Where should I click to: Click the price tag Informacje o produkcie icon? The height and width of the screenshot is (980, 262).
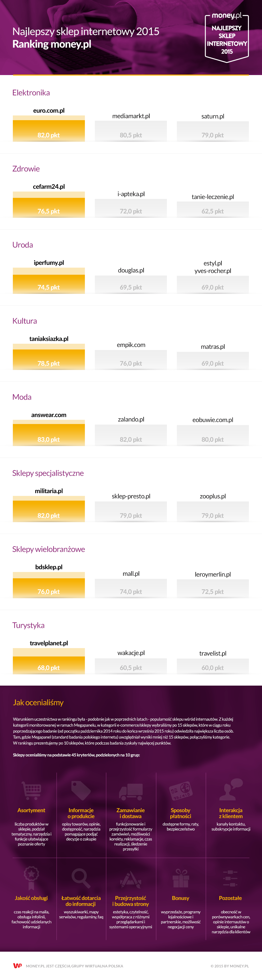coord(81,790)
